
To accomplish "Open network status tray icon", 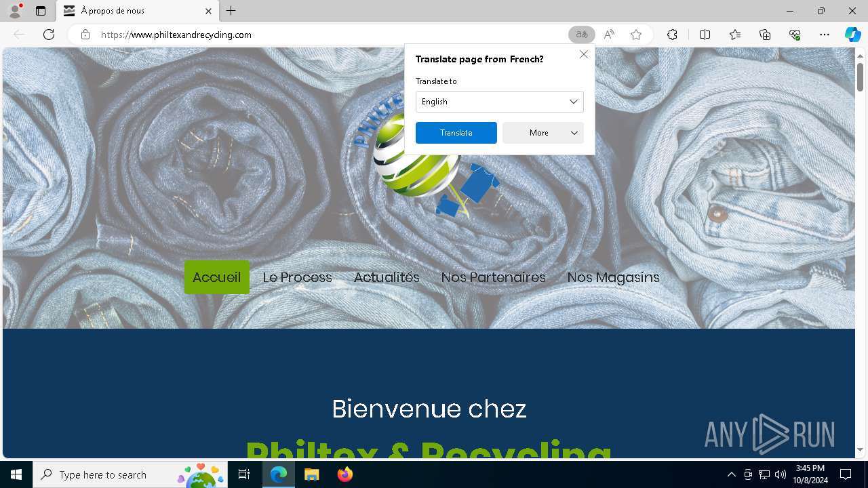I will click(764, 474).
